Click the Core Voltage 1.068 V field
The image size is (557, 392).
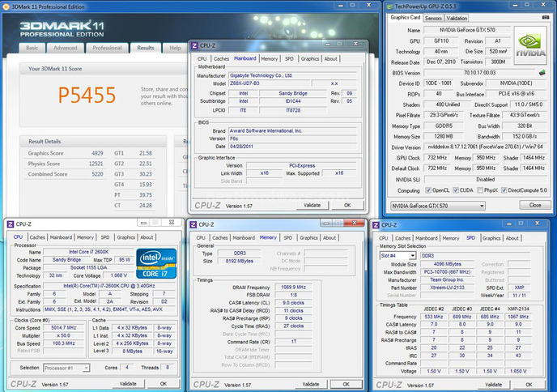[x=119, y=275]
